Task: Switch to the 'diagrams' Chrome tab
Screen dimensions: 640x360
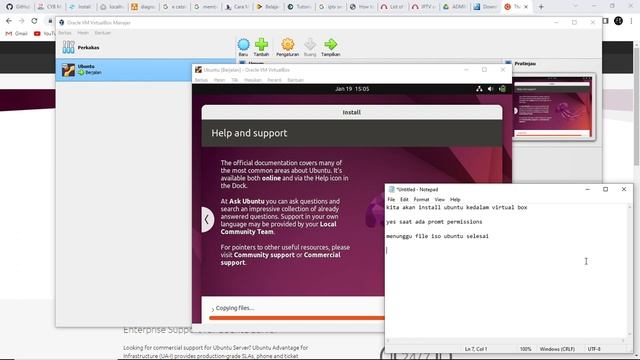Action: 144,7
